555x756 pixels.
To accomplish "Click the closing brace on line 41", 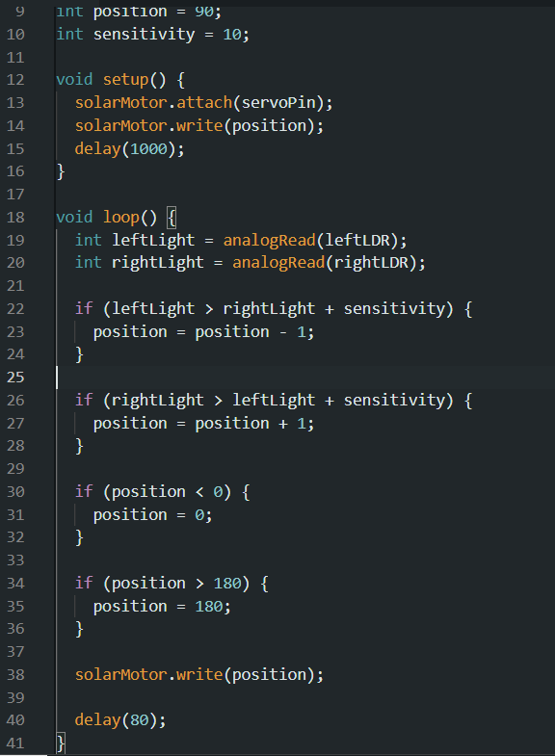I will [x=61, y=743].
